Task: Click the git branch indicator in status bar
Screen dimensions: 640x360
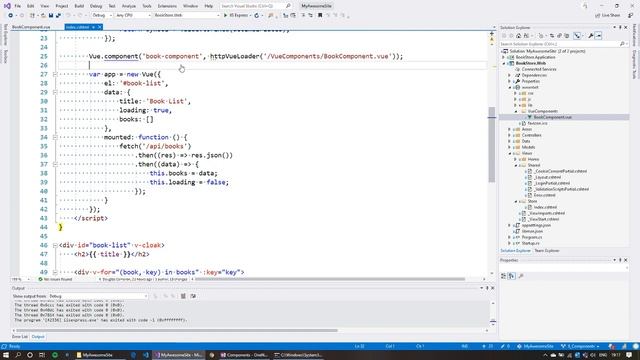Action: coord(580,346)
